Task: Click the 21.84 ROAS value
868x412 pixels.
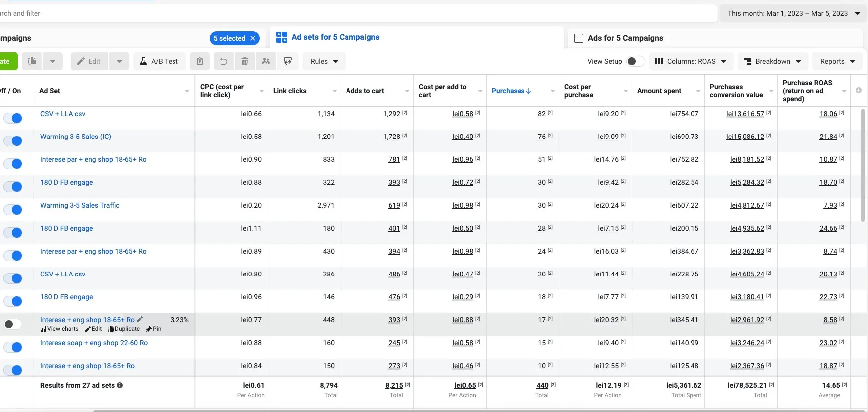Action: pyautogui.click(x=828, y=137)
